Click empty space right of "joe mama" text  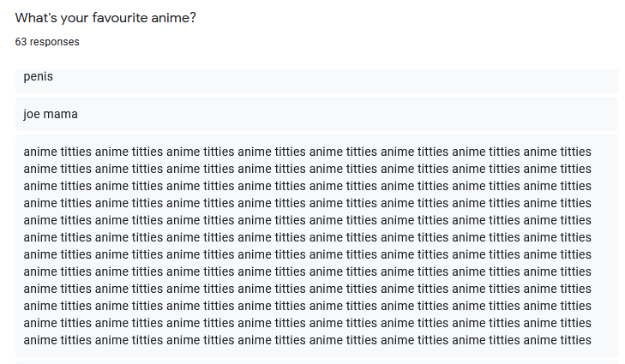343,114
